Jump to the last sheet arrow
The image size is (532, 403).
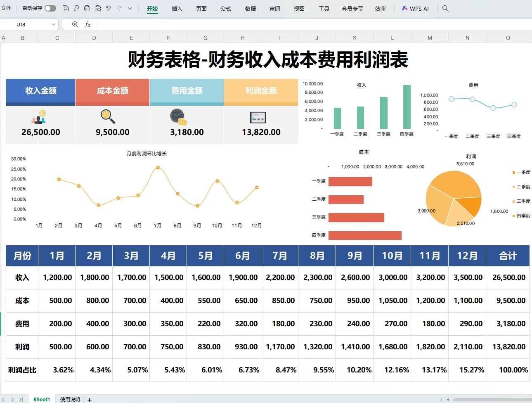point(21,400)
